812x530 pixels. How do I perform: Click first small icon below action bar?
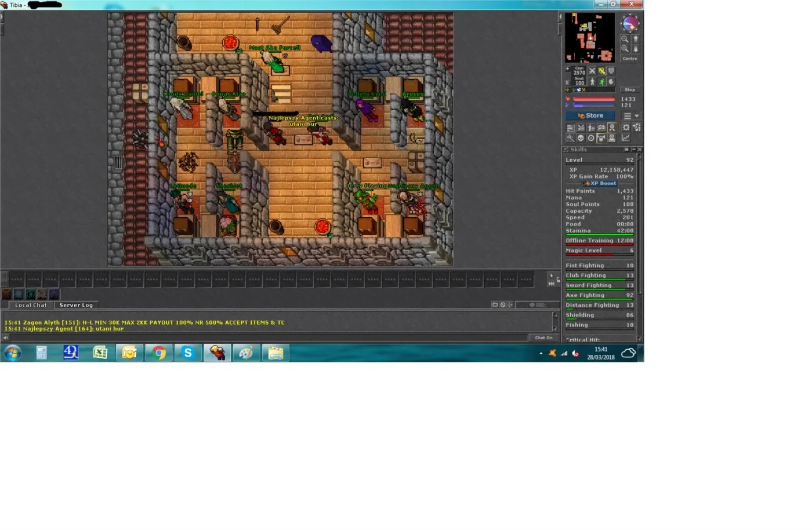pyautogui.click(x=6, y=295)
